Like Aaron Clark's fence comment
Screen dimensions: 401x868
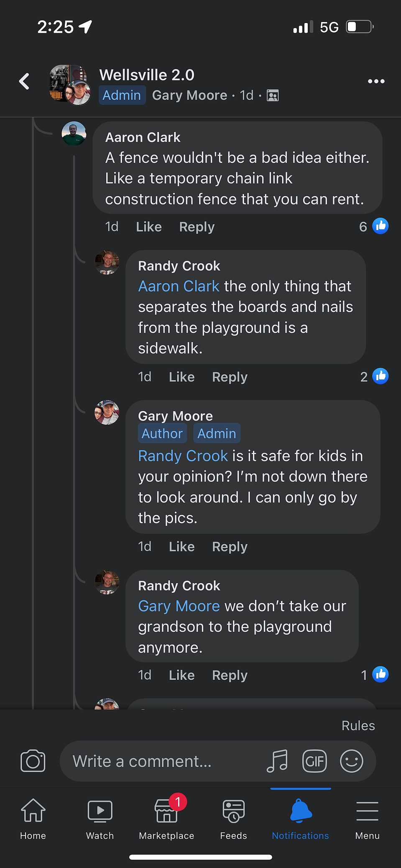pyautogui.click(x=149, y=227)
